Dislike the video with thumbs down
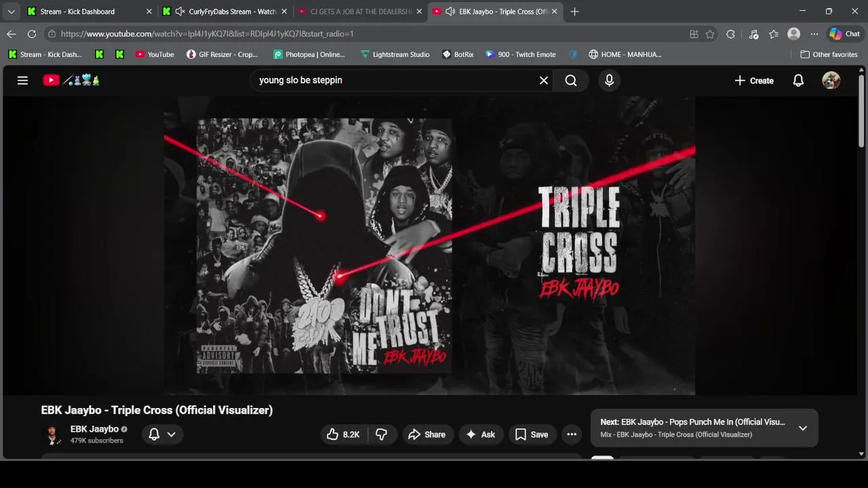The width and height of the screenshot is (868, 488). [x=382, y=434]
